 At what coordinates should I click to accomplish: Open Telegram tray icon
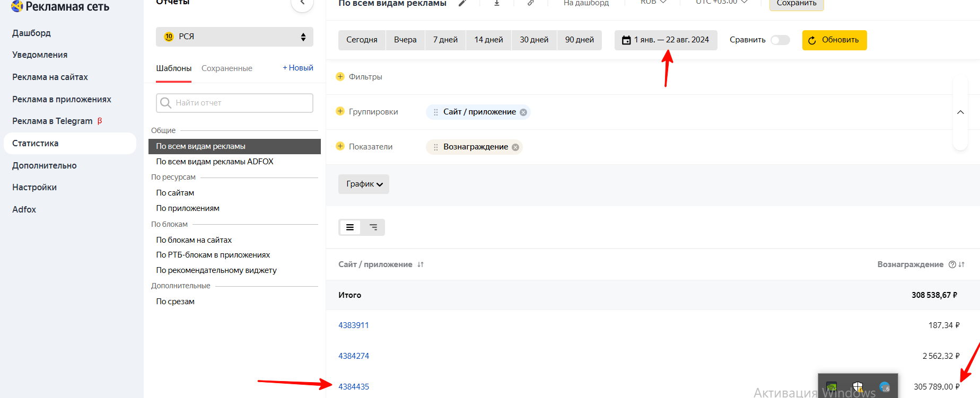[885, 387]
